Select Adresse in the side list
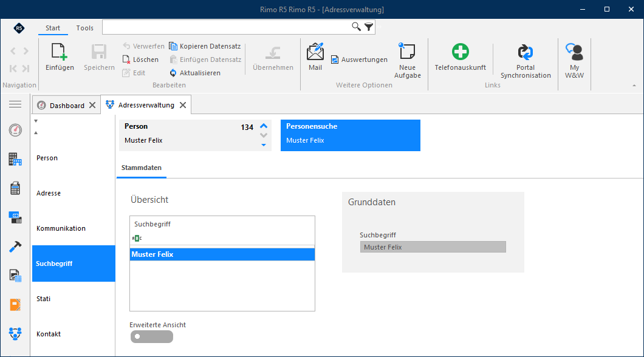 [74, 193]
